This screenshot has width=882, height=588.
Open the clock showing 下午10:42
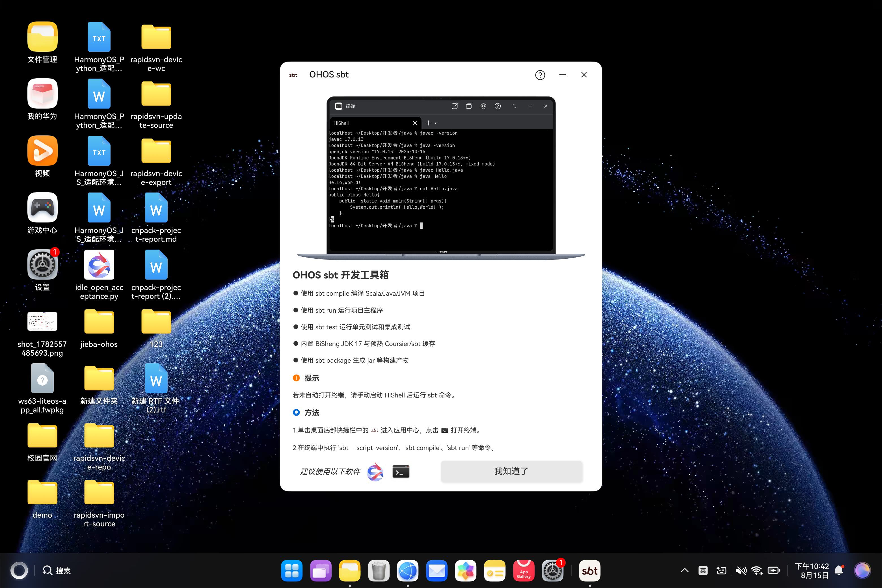pyautogui.click(x=812, y=571)
